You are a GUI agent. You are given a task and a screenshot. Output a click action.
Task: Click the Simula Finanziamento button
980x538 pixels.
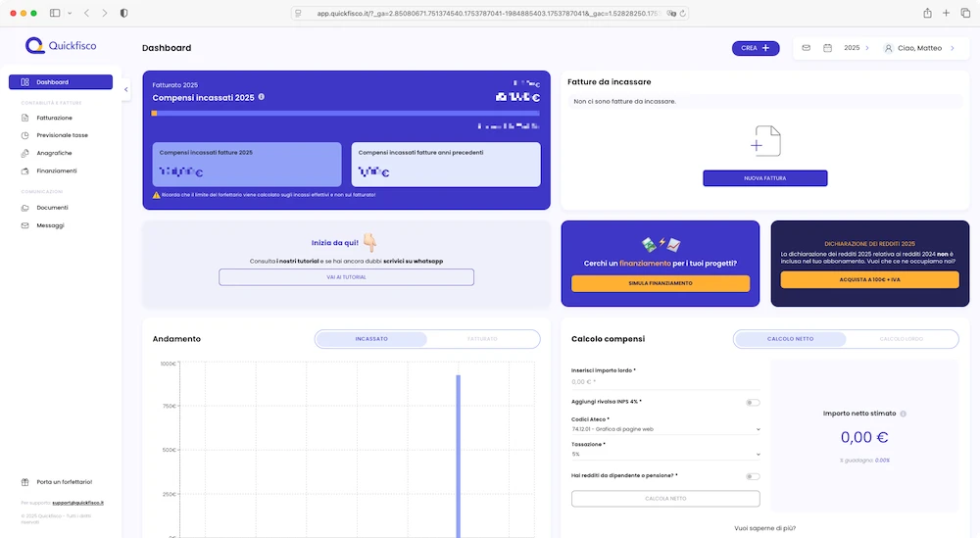pyautogui.click(x=660, y=283)
